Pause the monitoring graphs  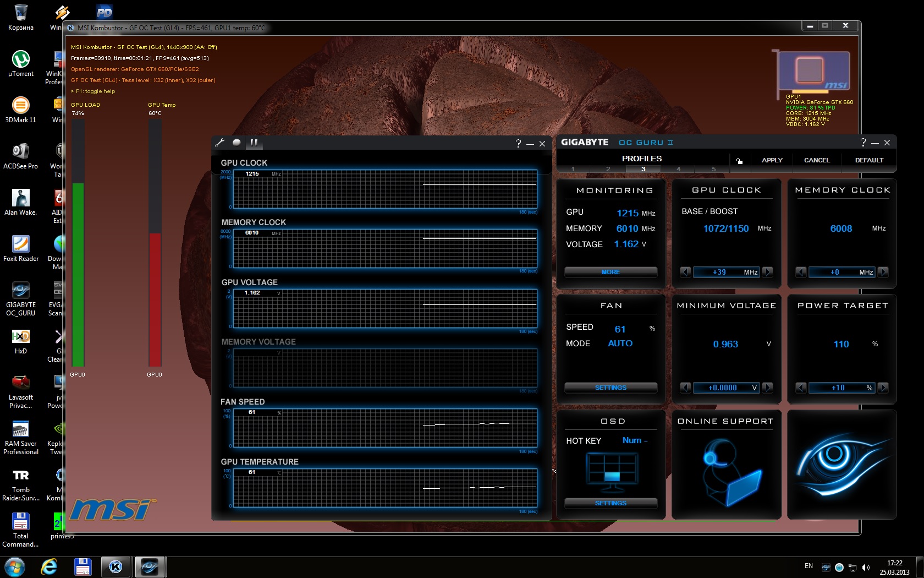[x=254, y=143]
